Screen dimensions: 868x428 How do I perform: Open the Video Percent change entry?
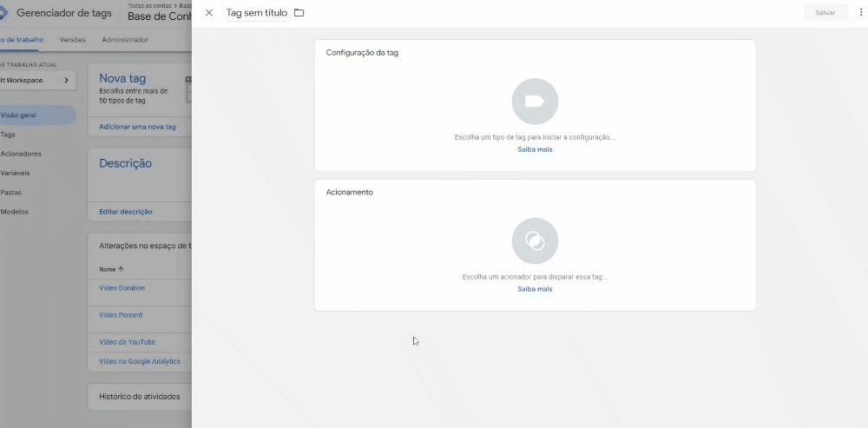coord(121,315)
